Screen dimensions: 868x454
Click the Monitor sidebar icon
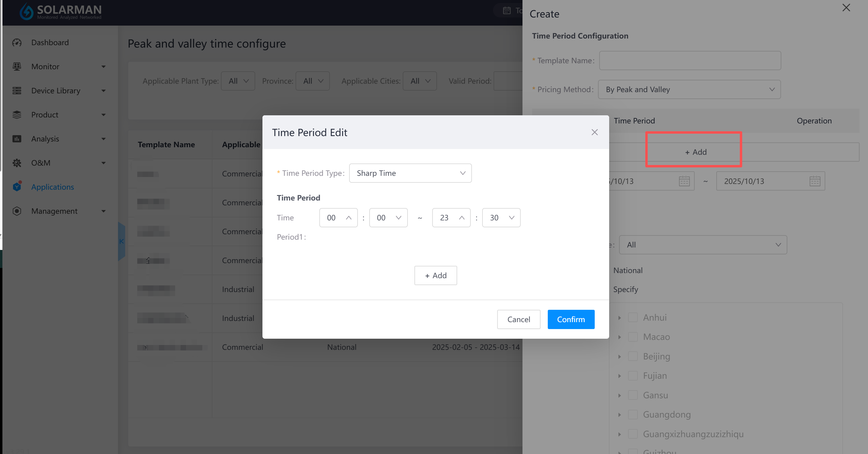pos(17,67)
